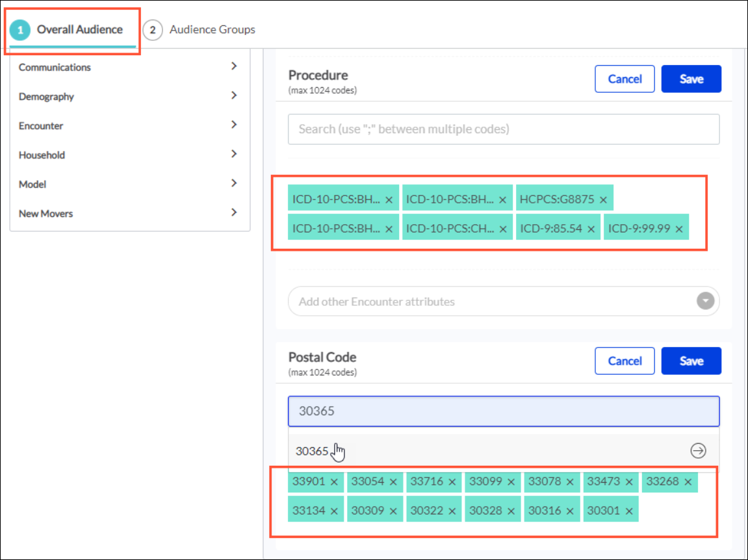The height and width of the screenshot is (560, 748).
Task: Remove the ICD-9:85.54 procedure code
Action: pyautogui.click(x=591, y=229)
